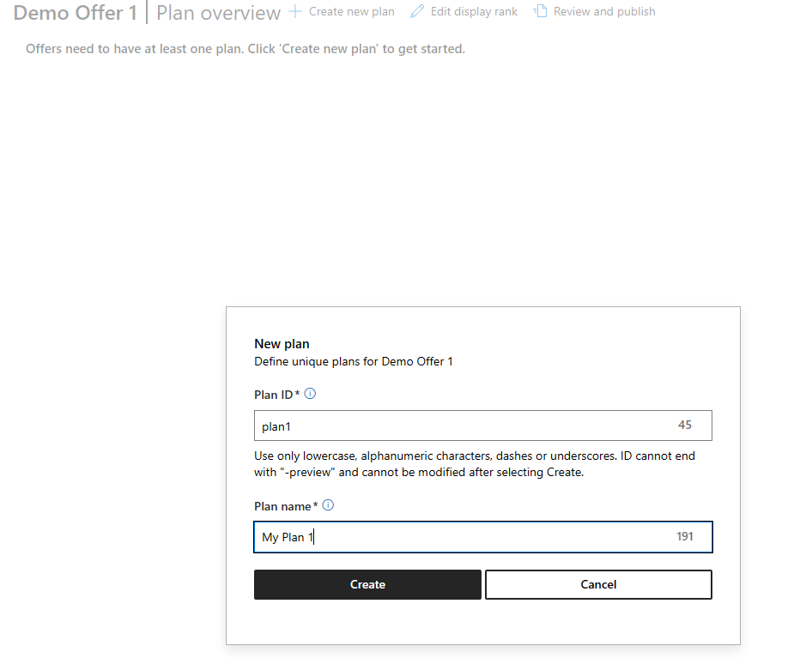Click the New plan dialog title
Viewport: 812px width, 670px height.
coord(282,343)
